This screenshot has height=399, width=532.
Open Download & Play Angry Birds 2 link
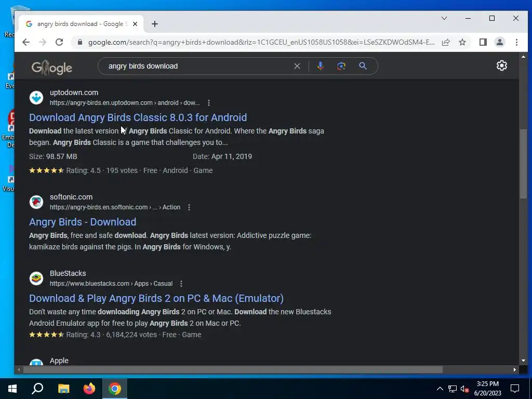[156, 298]
